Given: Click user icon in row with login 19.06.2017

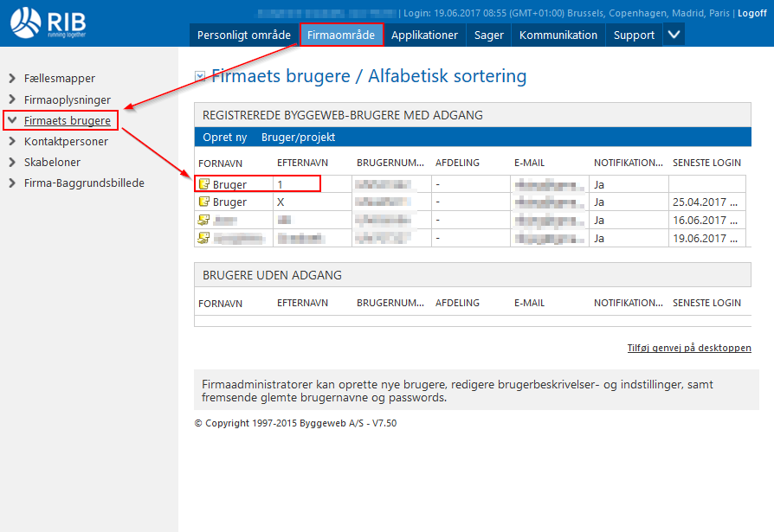Looking at the screenshot, I should [203, 238].
